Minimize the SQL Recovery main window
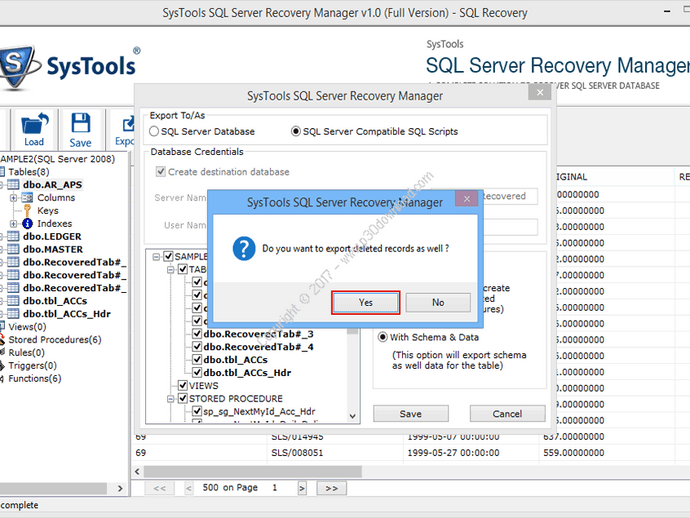The width and height of the screenshot is (690, 518). 667,11
